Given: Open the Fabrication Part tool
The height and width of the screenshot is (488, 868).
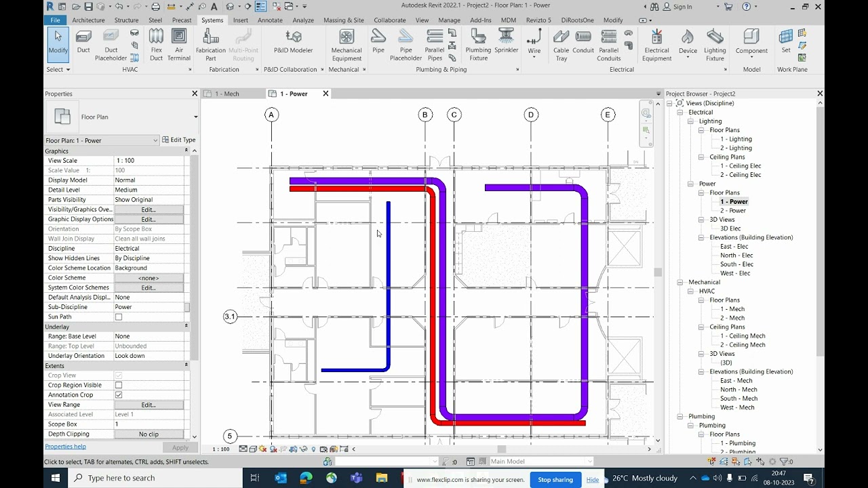Looking at the screenshot, I should (x=210, y=45).
